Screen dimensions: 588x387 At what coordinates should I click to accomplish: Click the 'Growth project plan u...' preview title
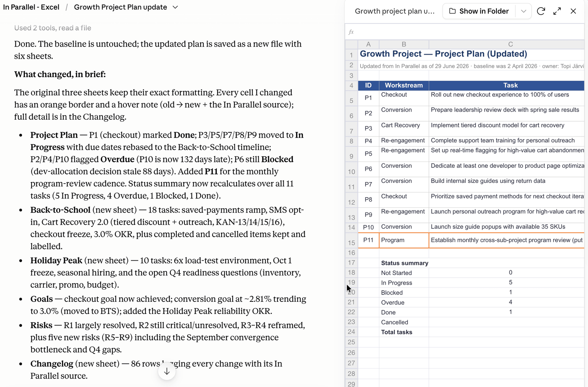395,11
